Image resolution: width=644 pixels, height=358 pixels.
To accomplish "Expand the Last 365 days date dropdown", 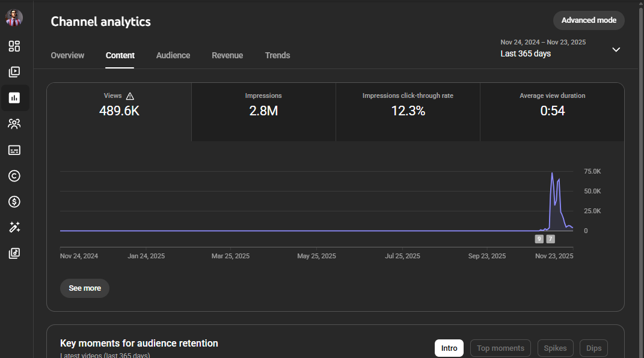I will [616, 49].
